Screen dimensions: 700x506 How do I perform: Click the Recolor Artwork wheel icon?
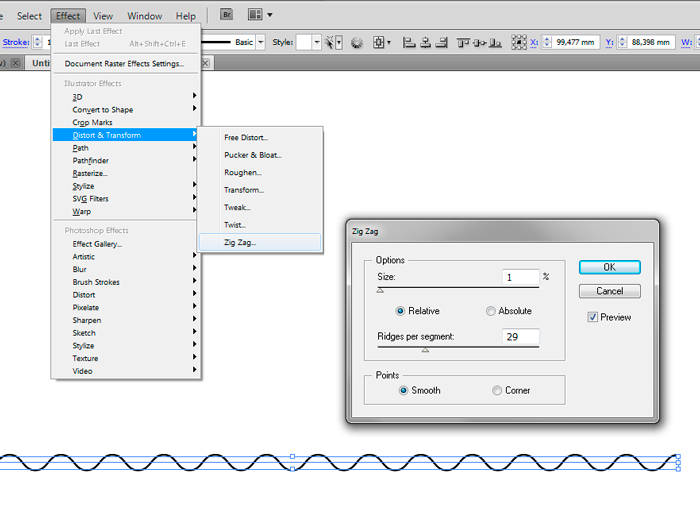click(356, 43)
